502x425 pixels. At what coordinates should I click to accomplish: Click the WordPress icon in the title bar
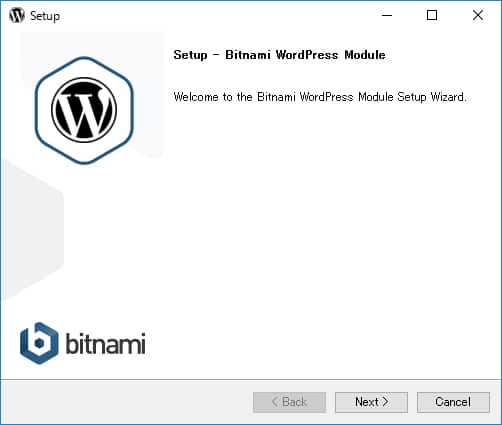[x=17, y=15]
